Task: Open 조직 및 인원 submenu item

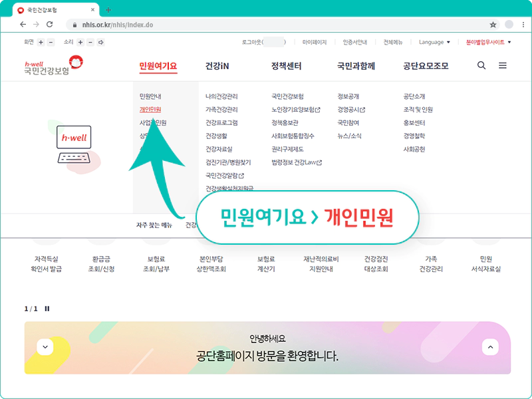Action: 418,110
